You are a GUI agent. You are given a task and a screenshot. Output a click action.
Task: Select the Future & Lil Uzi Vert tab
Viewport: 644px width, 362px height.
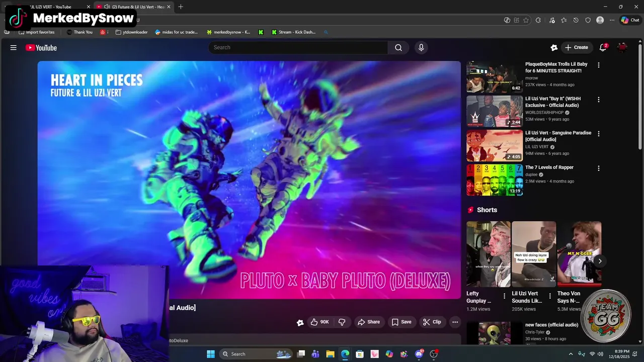(x=134, y=7)
